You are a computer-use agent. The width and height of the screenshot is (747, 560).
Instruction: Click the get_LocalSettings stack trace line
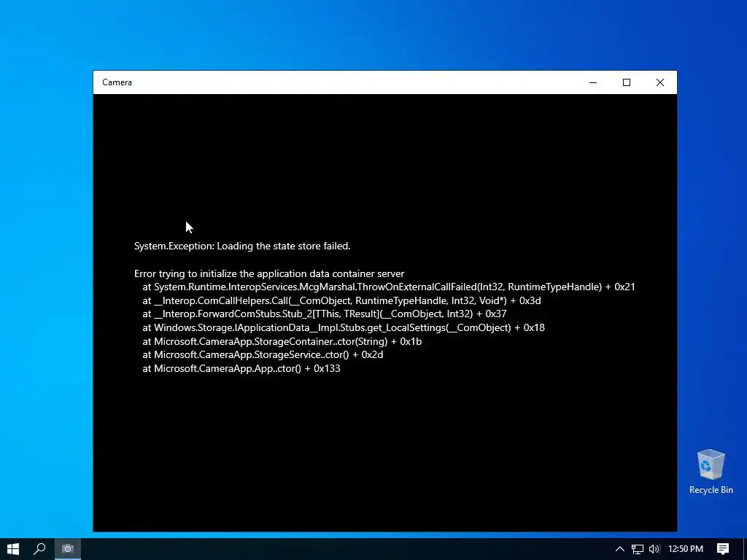[x=344, y=327]
